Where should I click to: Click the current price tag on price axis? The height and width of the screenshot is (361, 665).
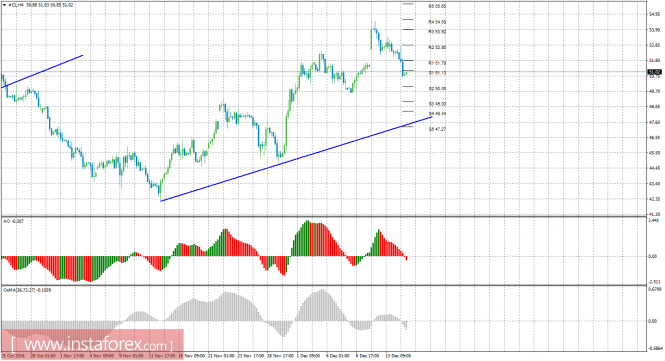tap(655, 72)
